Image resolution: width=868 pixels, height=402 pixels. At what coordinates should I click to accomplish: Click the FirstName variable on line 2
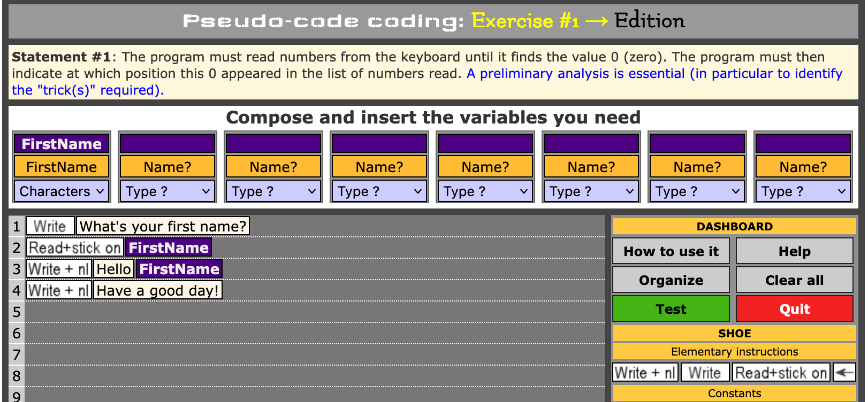(x=169, y=248)
